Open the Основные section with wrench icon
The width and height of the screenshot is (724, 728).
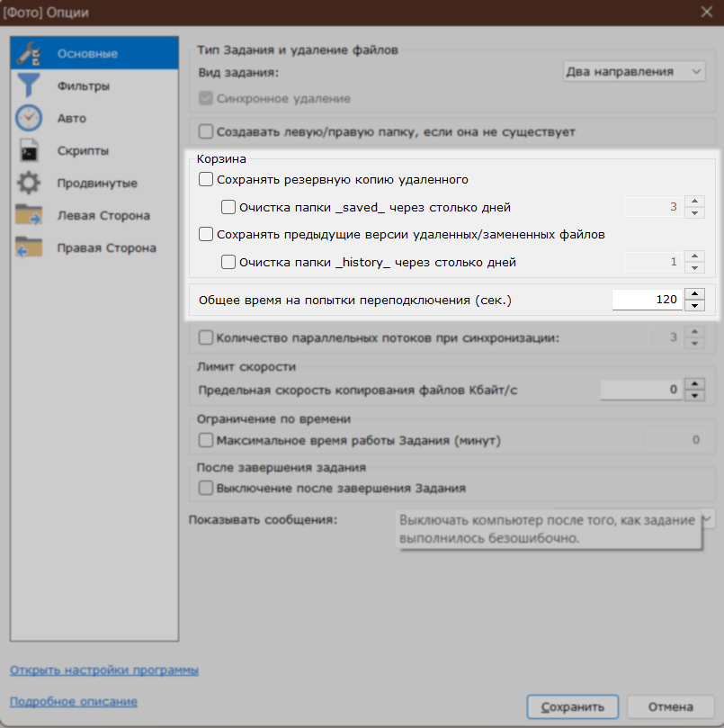pos(94,53)
